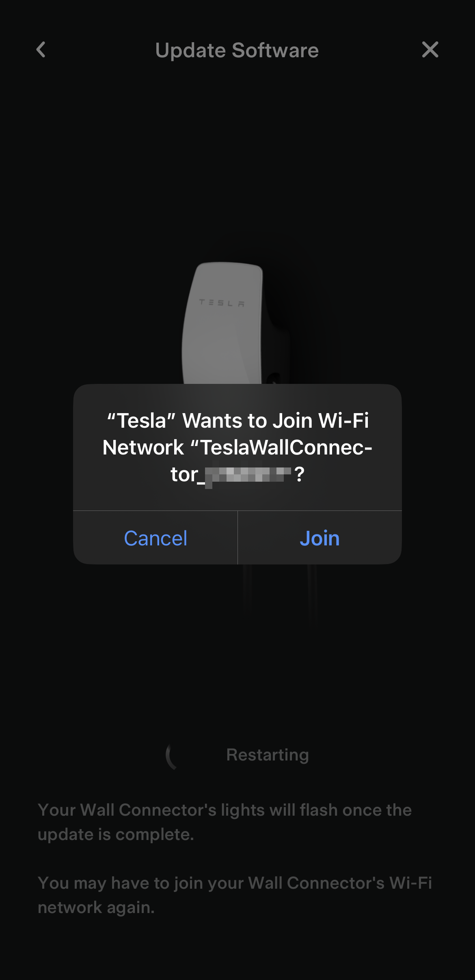The image size is (475, 980).
Task: Tap the join Wi-Fi network again note
Action: pyautogui.click(x=235, y=895)
